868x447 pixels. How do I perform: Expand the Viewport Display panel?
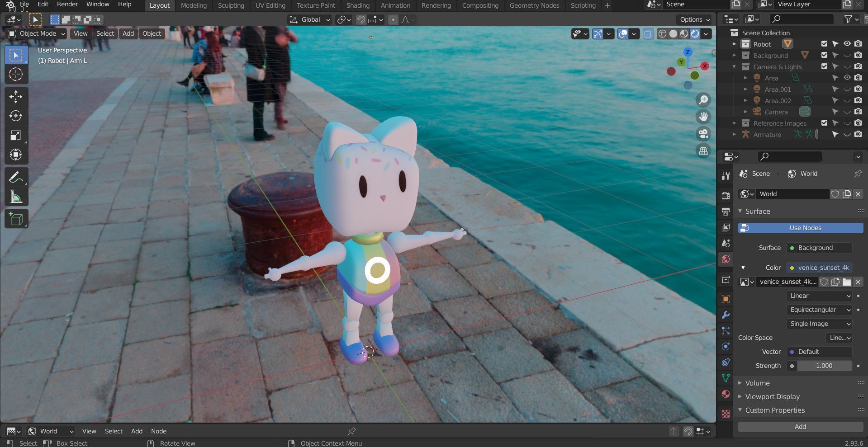coord(772,396)
